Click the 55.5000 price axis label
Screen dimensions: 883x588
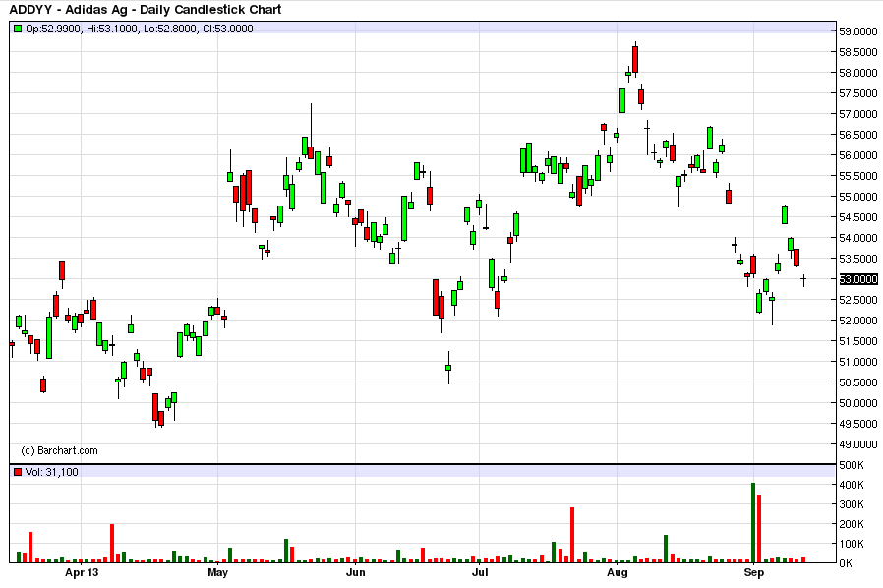[858, 176]
